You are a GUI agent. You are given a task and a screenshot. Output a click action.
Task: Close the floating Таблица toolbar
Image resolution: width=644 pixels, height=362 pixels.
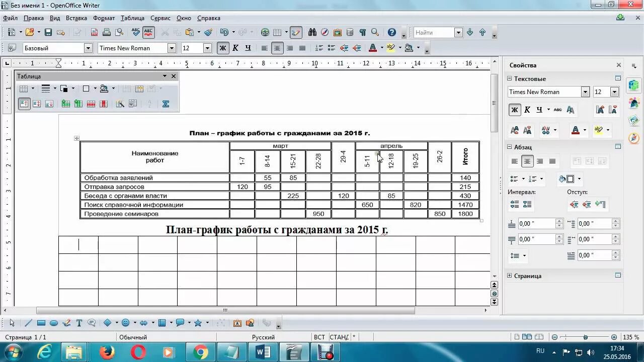(x=174, y=76)
